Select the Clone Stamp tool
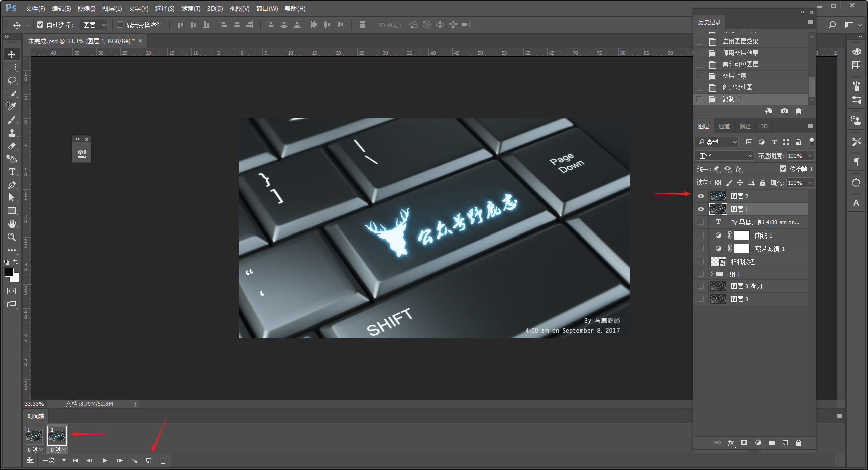The image size is (868, 470). (11, 133)
